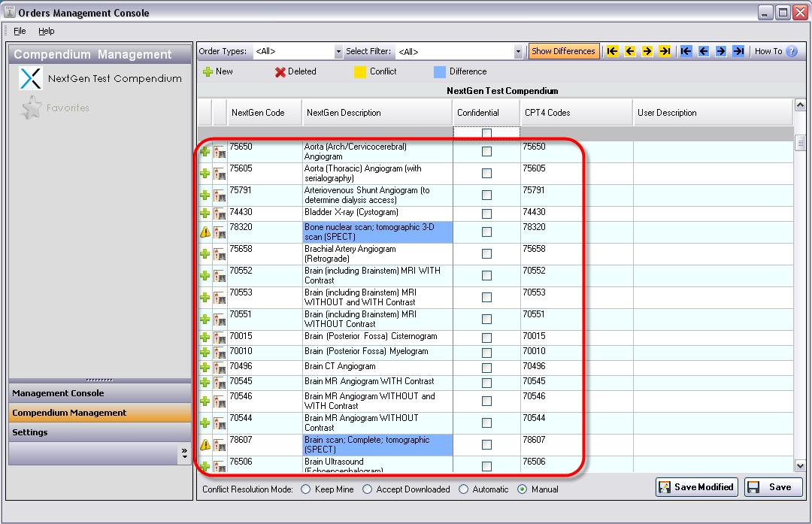Viewport: 812px width, 524px height.
Task: Select the Manual conflict resolution mode
Action: click(523, 489)
